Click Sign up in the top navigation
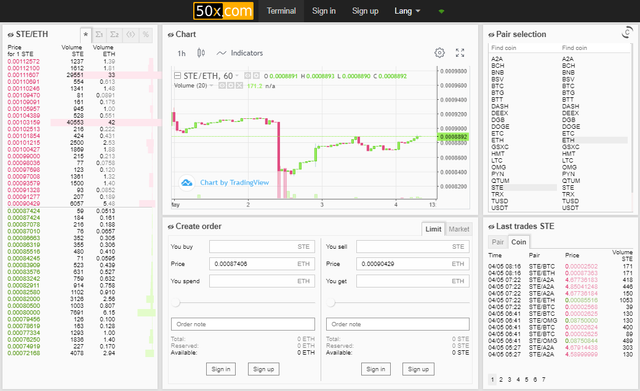The height and width of the screenshot is (391, 640). (365, 11)
